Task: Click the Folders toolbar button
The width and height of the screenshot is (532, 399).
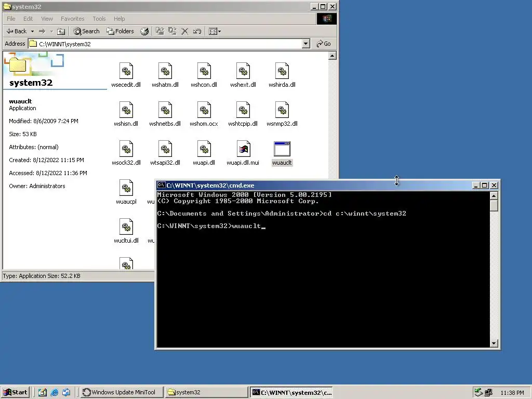Action: click(120, 31)
